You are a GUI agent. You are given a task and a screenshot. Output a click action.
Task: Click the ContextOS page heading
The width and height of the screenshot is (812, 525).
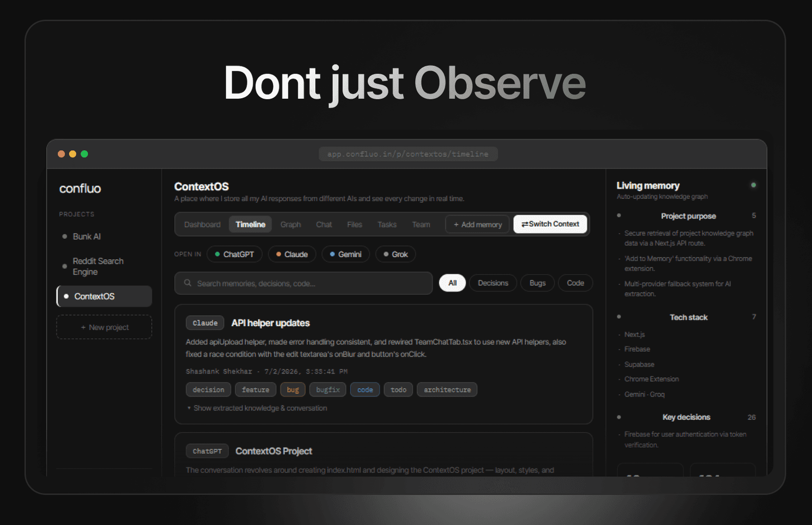click(202, 187)
